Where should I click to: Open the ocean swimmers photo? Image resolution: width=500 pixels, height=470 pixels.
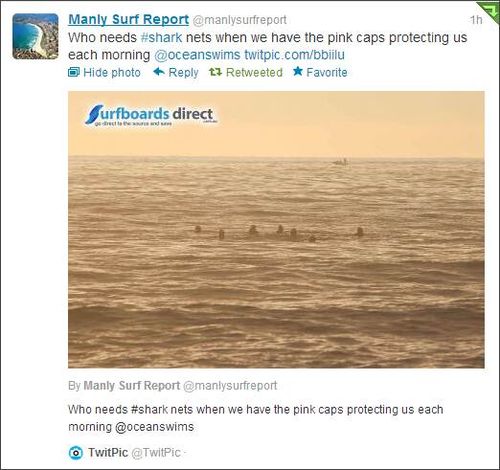pos(276,230)
